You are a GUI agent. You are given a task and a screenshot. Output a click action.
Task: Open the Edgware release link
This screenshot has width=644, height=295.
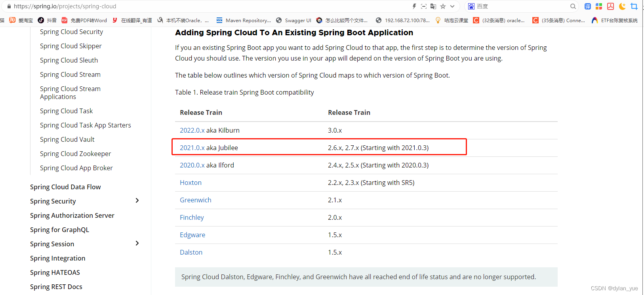pos(192,235)
